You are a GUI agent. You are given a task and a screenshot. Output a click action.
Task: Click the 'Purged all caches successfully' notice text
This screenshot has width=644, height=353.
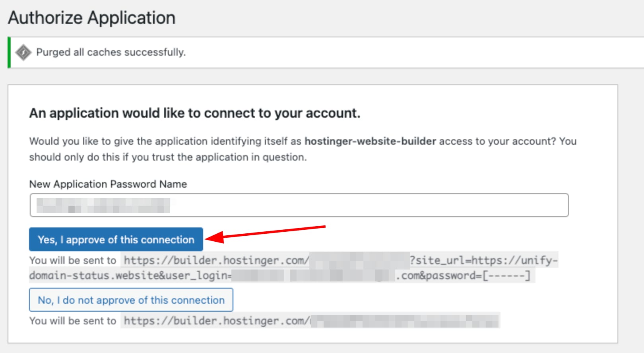point(111,52)
